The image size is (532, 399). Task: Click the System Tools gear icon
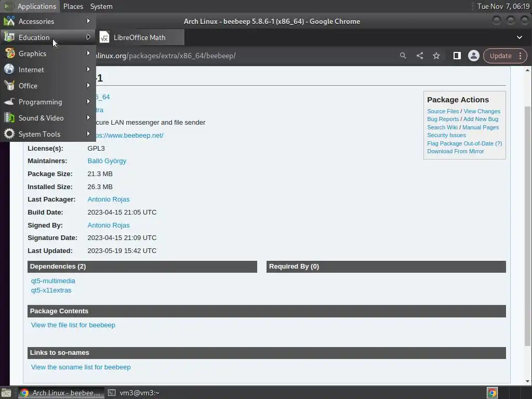click(9, 134)
